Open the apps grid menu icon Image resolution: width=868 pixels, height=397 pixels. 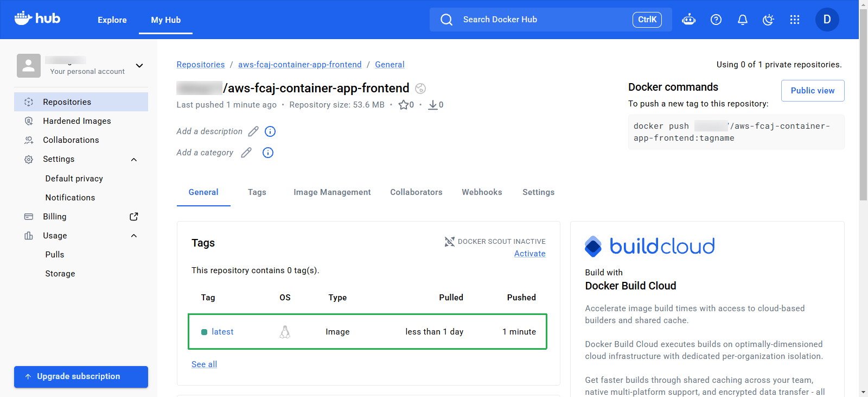[x=795, y=20]
